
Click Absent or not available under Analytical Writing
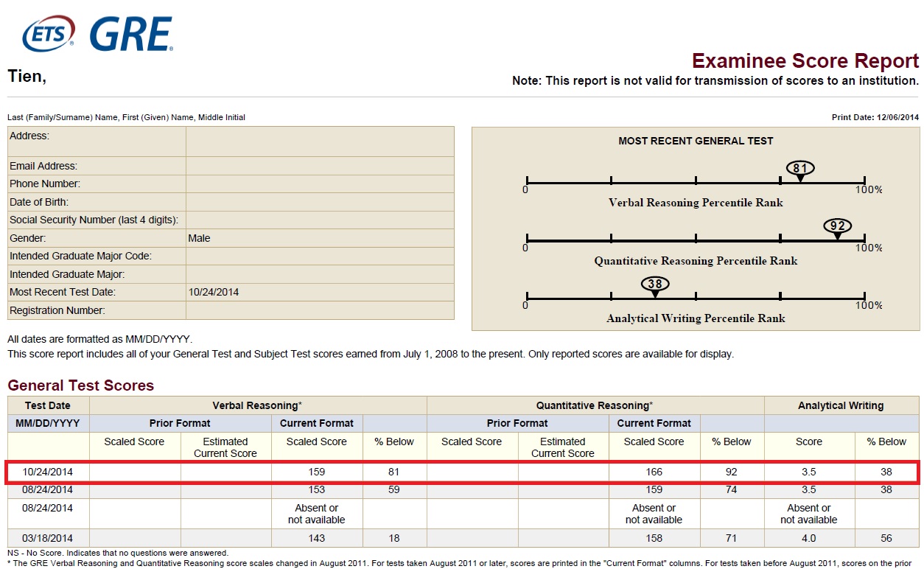pos(808,514)
